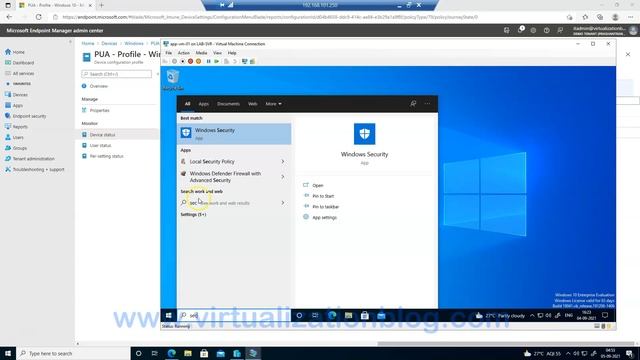Open Mail app in host taskbar
Screen dimensions: 640x360
click(x=221, y=353)
